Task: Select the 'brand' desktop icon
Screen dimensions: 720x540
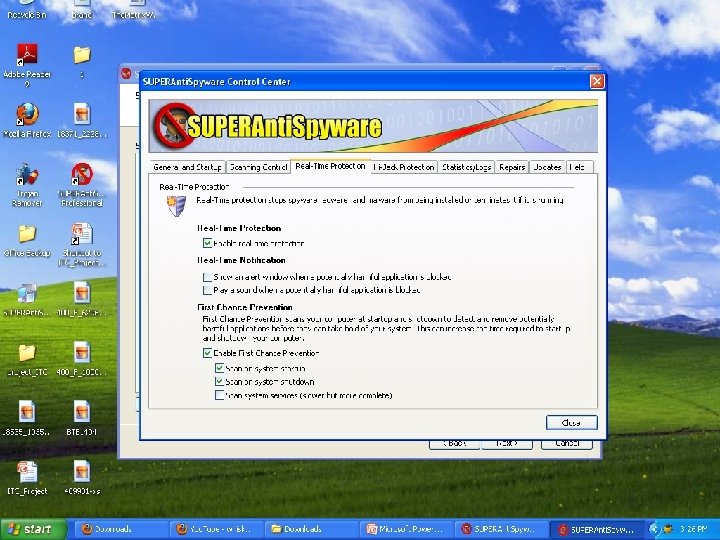Action: click(82, 10)
